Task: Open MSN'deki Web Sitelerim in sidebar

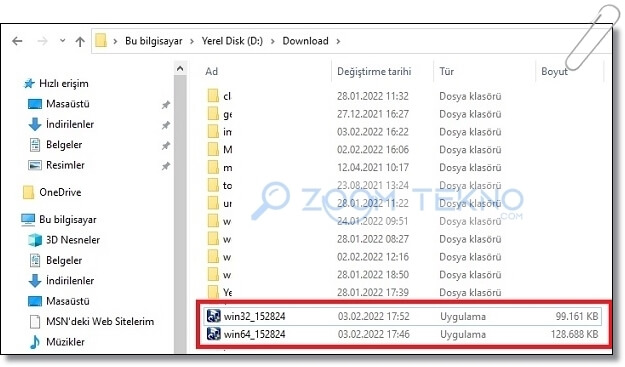Action: pyautogui.click(x=100, y=322)
